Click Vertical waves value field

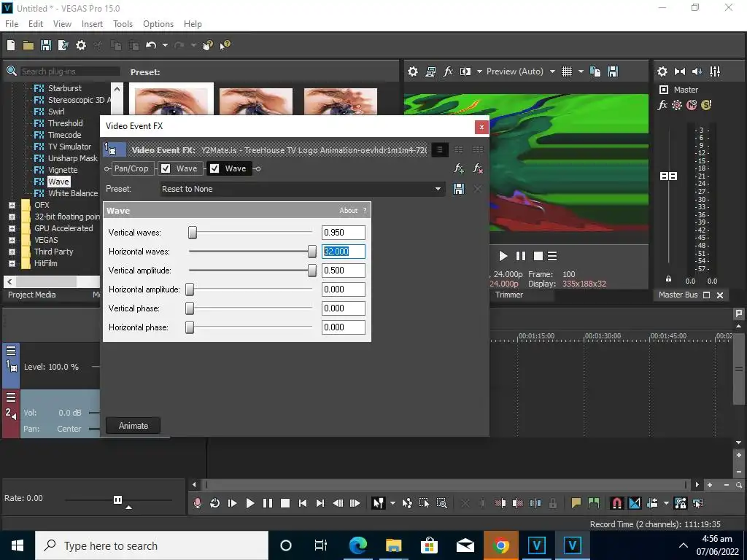343,233
